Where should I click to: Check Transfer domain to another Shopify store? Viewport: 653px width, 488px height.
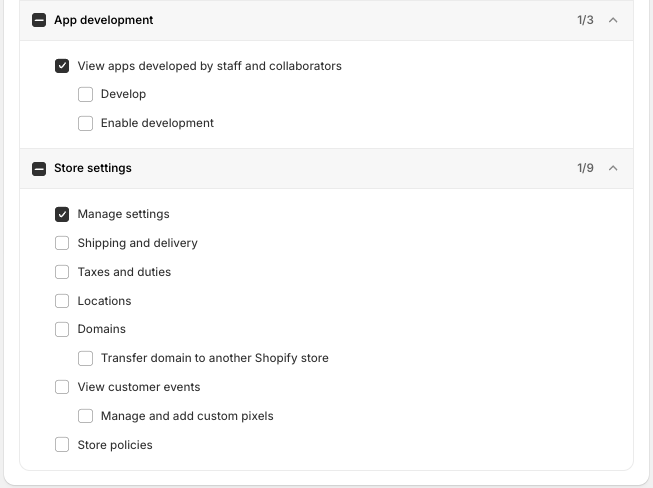coord(86,358)
